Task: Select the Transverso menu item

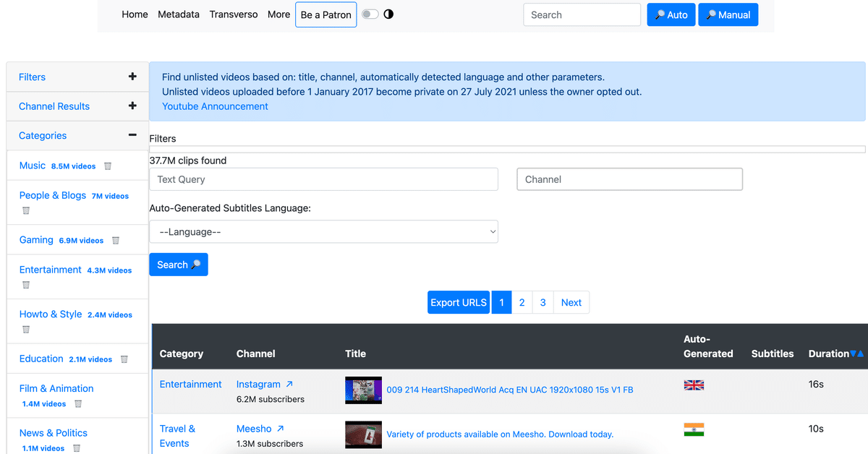Action: pos(233,14)
